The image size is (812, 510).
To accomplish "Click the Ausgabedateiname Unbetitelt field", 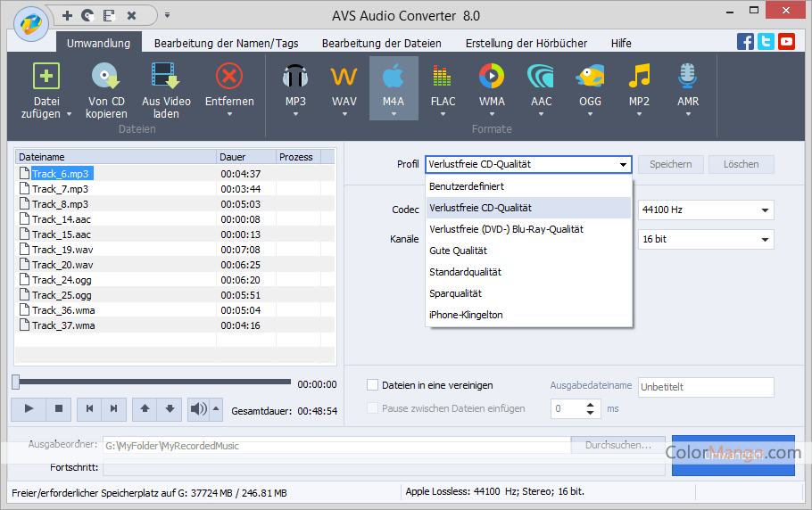I will tap(706, 387).
